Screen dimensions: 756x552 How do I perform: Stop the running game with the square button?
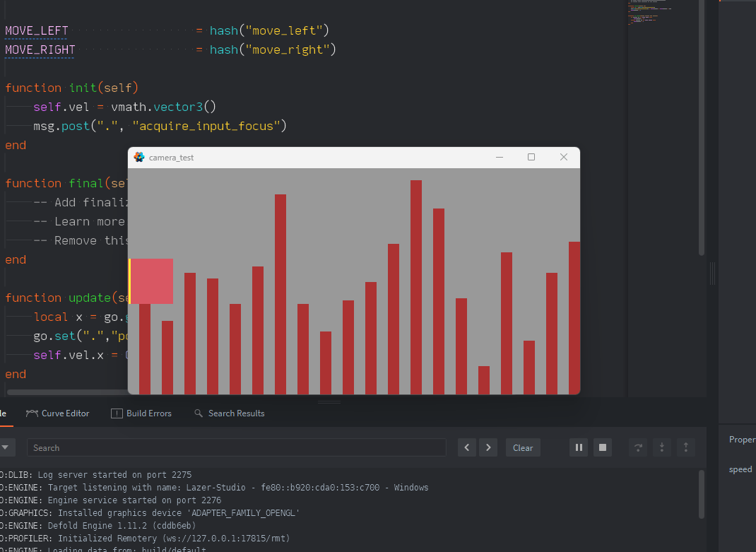coord(603,447)
